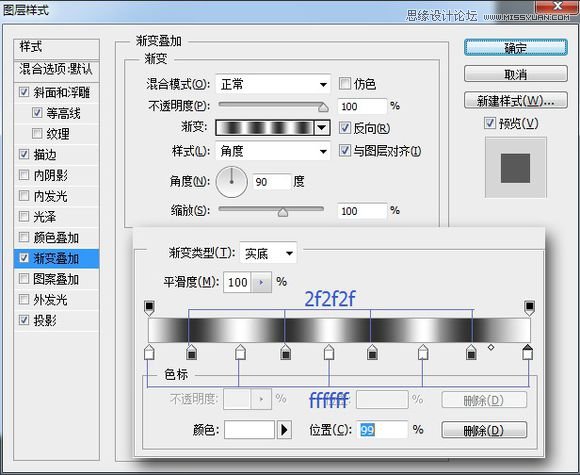Viewport: 580px width, 475px height.
Task: Click 确定 OK button
Action: (x=516, y=48)
